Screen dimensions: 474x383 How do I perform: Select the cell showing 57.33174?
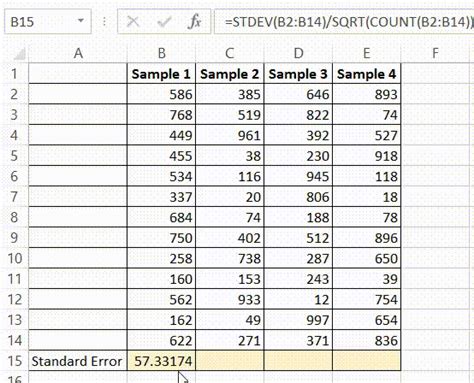tap(161, 361)
